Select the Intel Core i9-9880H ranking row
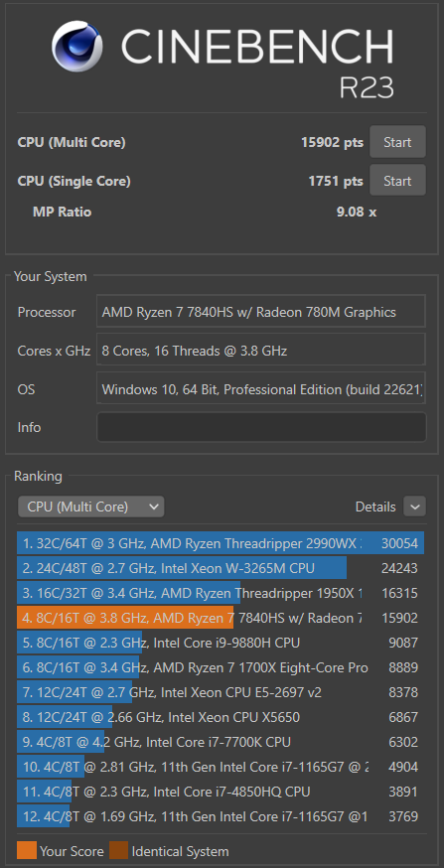This screenshot has height=868, width=444. [x=221, y=643]
